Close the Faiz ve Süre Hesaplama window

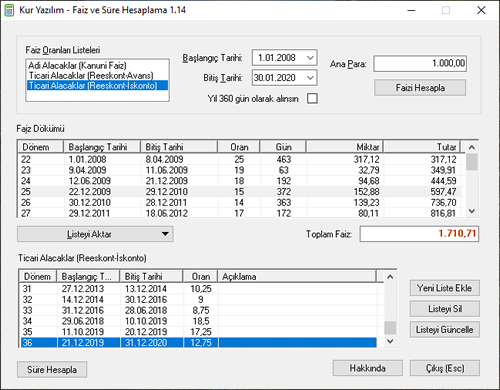coord(481,10)
